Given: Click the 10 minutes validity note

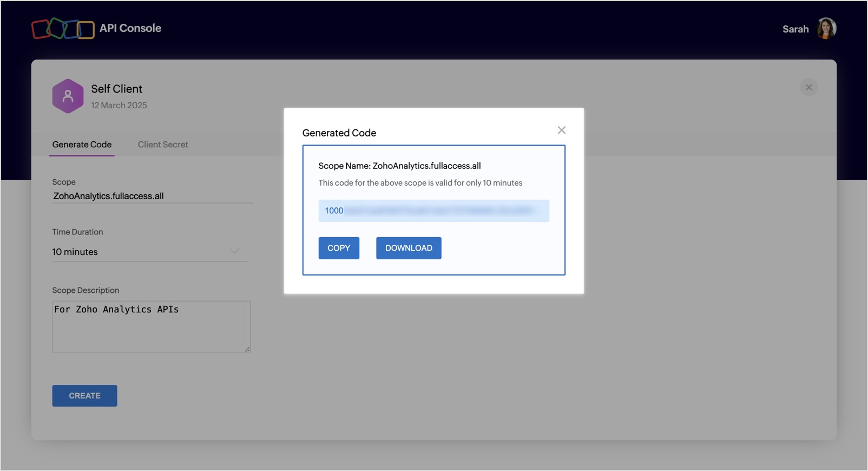Looking at the screenshot, I should (x=420, y=183).
